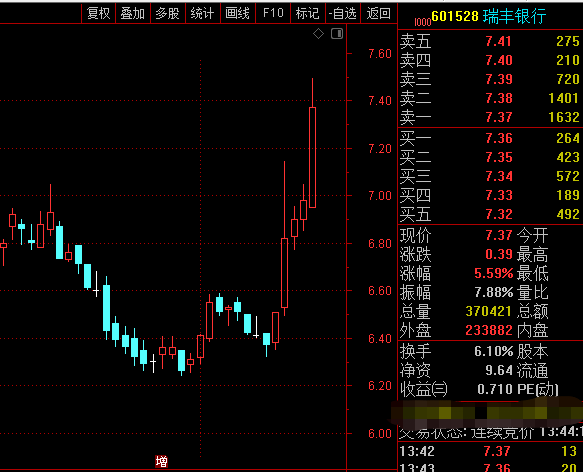This screenshot has width=583, height=472.
Task: Open the 复权 menu
Action: 99,13
